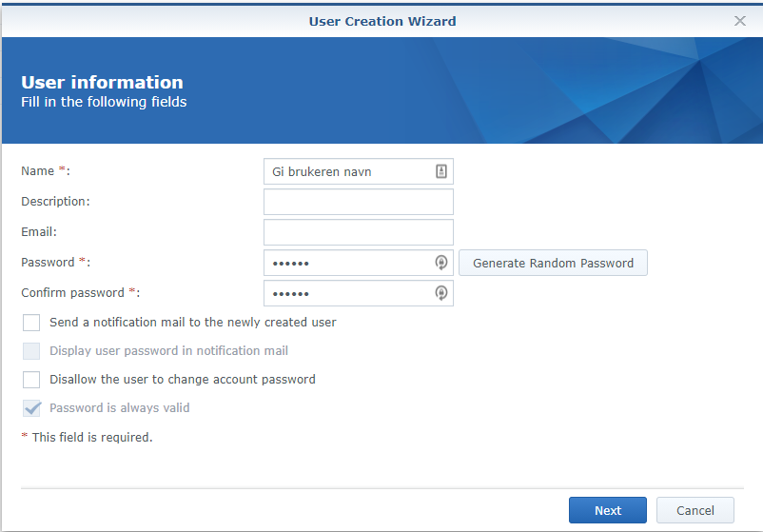Image resolution: width=763 pixels, height=532 pixels.
Task: Cancel the user creation wizard
Action: tap(695, 510)
